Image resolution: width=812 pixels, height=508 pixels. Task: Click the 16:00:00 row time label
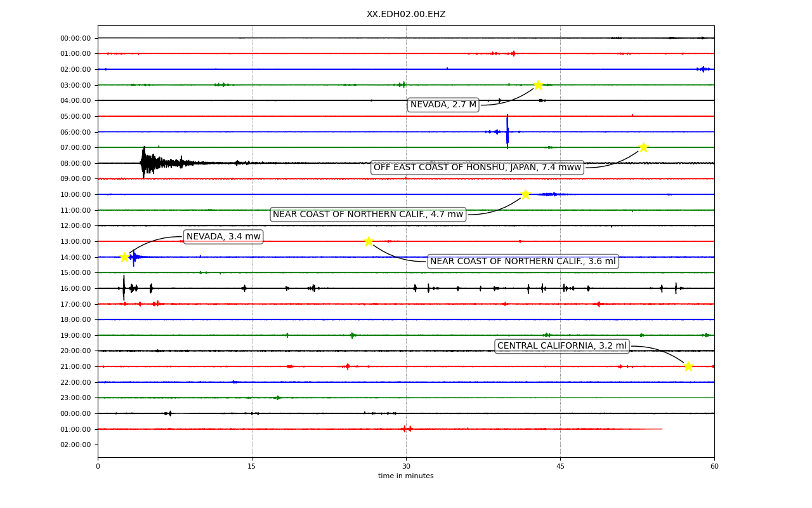pyautogui.click(x=75, y=288)
